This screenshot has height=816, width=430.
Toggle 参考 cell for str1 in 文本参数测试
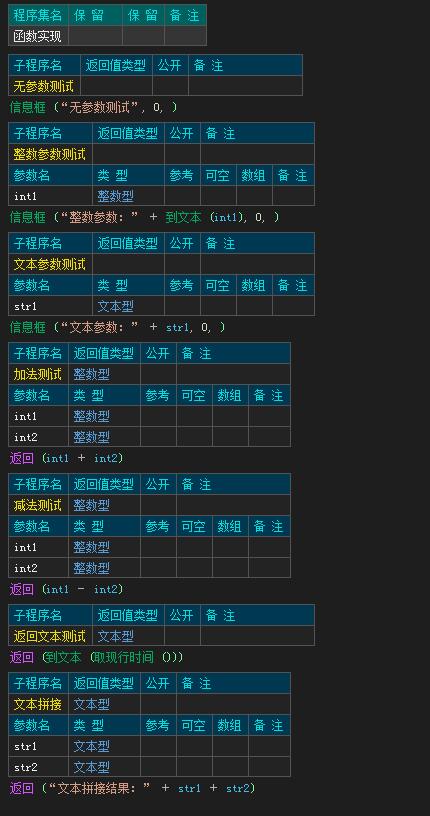[182, 305]
